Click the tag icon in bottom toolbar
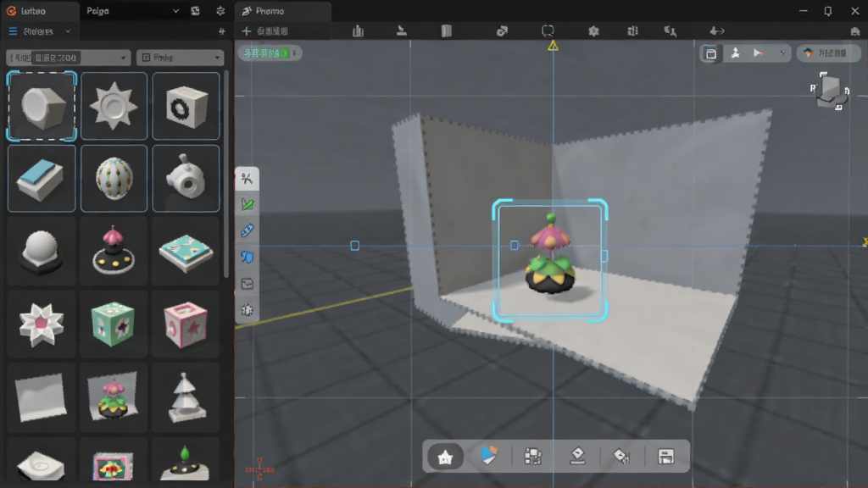Screen dimensions: 868x488 pyautogui.click(x=621, y=456)
